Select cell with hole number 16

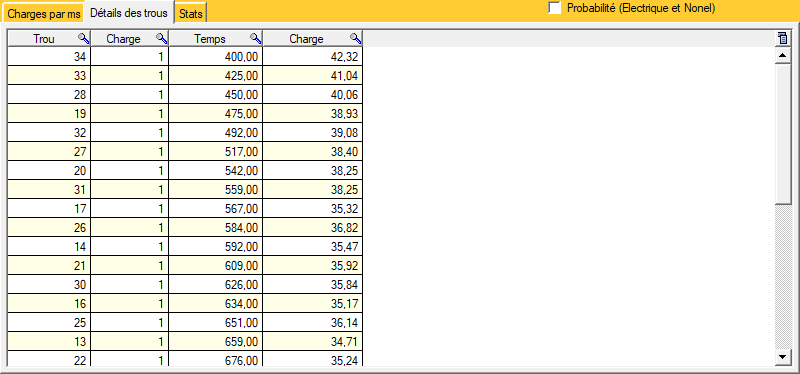click(49, 304)
